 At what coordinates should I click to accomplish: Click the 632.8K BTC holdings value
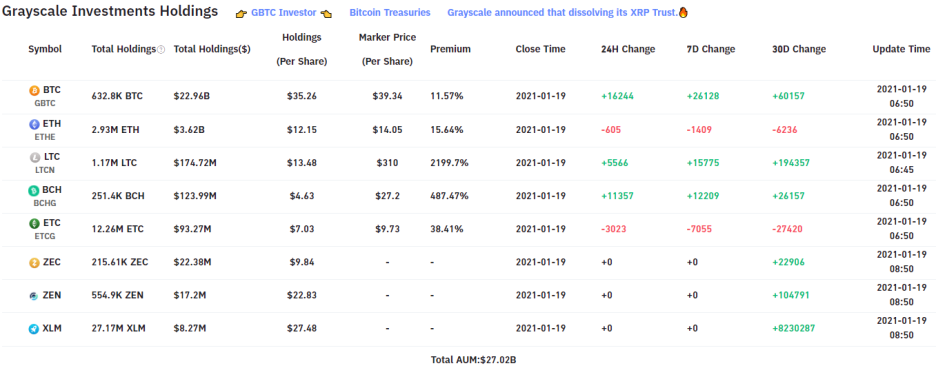[x=117, y=96]
